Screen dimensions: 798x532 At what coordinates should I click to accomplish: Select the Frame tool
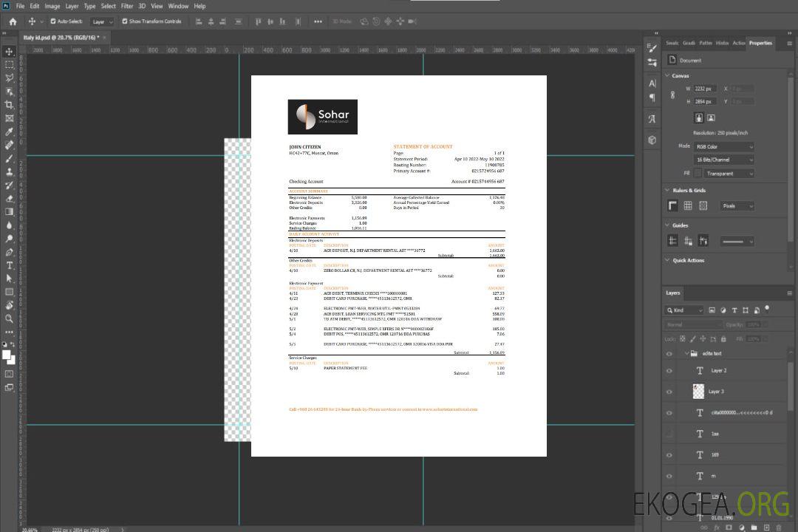[9, 118]
